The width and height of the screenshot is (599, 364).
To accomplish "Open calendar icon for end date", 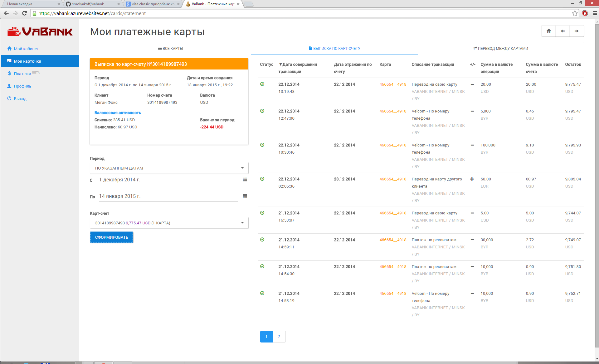I will pyautogui.click(x=245, y=196).
